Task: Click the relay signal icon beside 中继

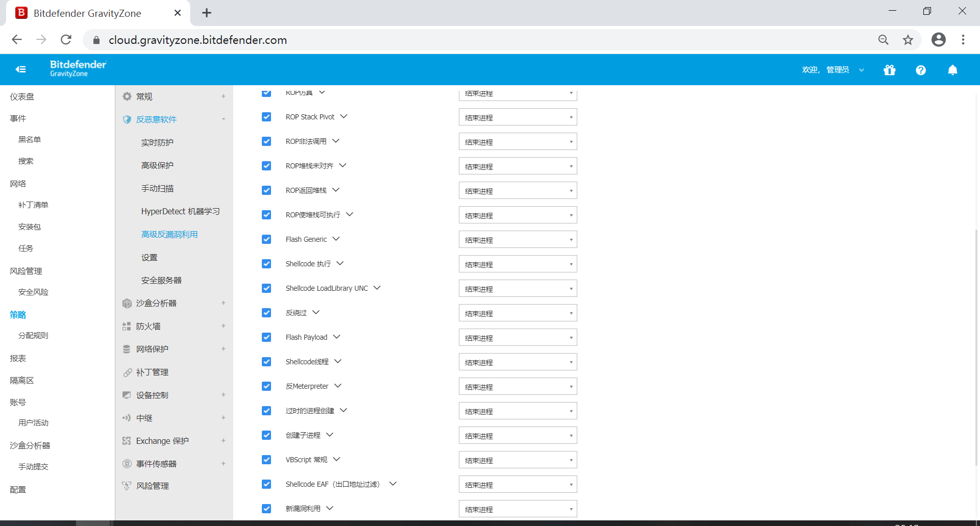Action: (127, 418)
